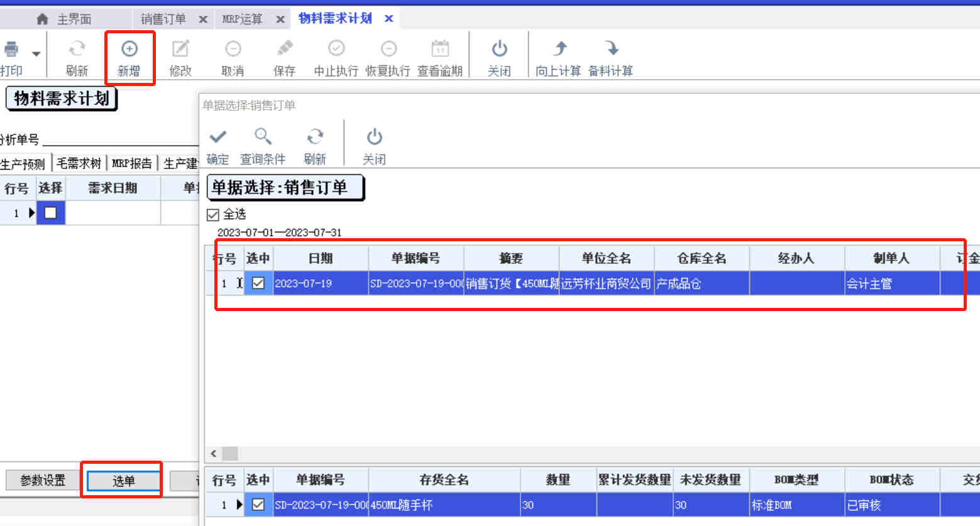The width and height of the screenshot is (980, 526).
Task: Switch to the 销售订单 tab
Action: 163,19
